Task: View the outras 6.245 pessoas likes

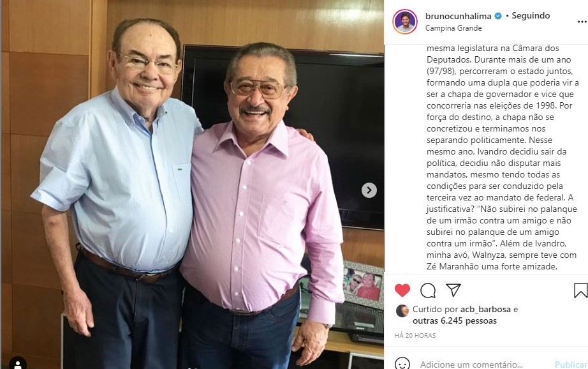Action: point(455,321)
